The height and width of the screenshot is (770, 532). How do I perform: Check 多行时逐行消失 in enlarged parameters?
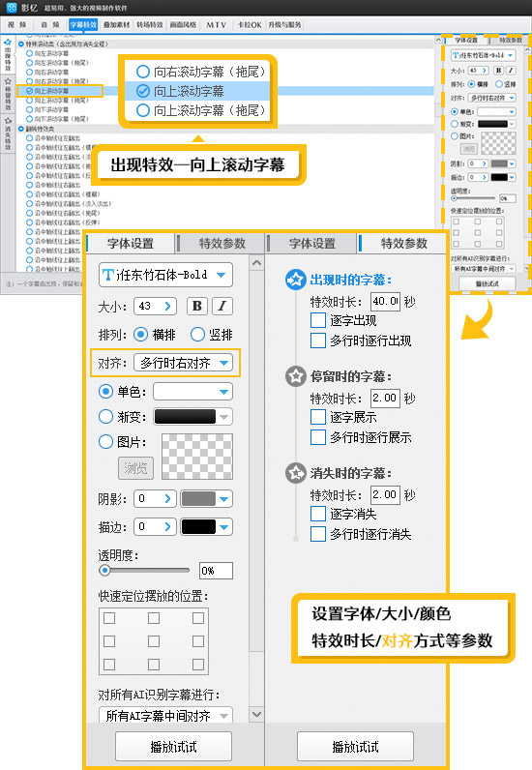click(318, 534)
